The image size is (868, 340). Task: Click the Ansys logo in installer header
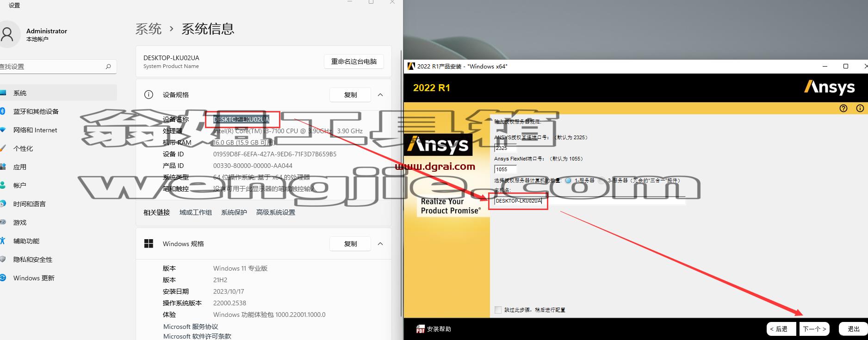[829, 87]
